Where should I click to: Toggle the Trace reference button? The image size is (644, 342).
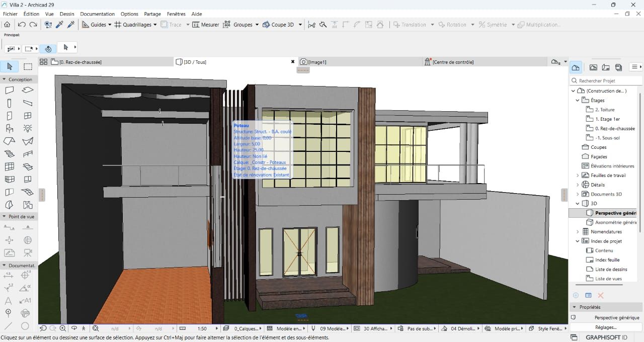(171, 25)
